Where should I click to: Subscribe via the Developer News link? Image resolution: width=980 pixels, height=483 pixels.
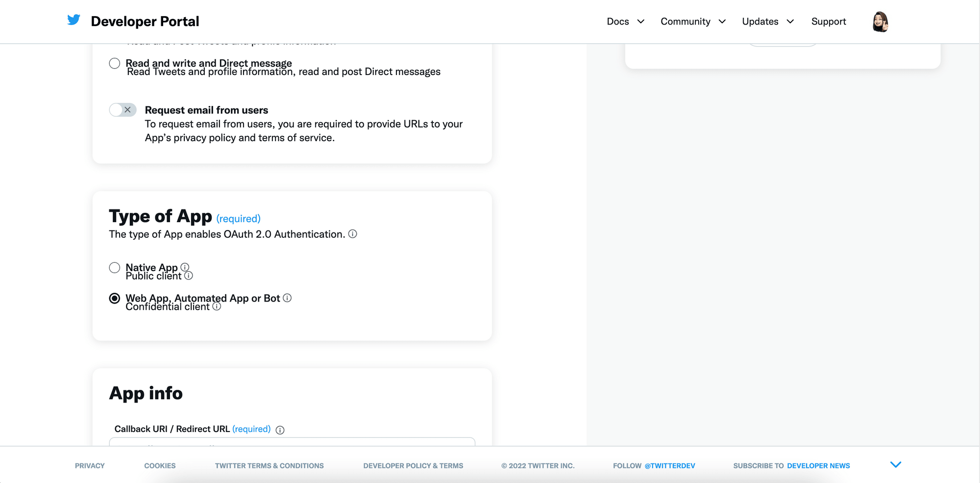coord(818,466)
